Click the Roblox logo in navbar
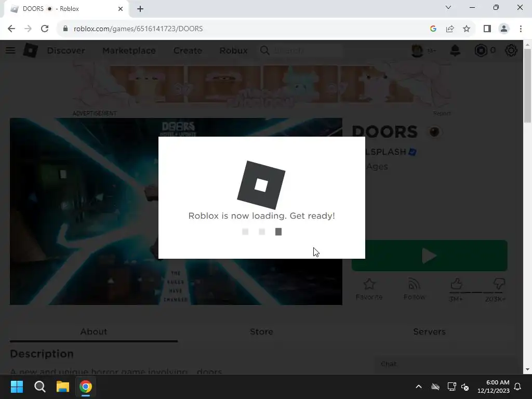Screen dimensions: 532x399 (30, 50)
